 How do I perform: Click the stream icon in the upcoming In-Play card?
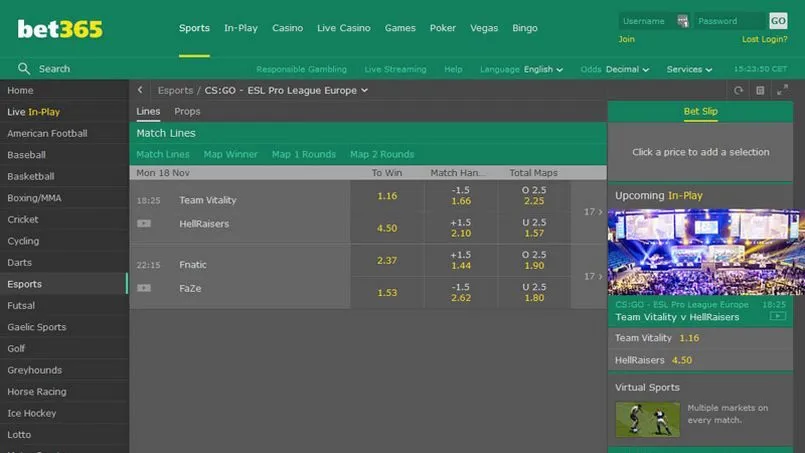pos(778,316)
